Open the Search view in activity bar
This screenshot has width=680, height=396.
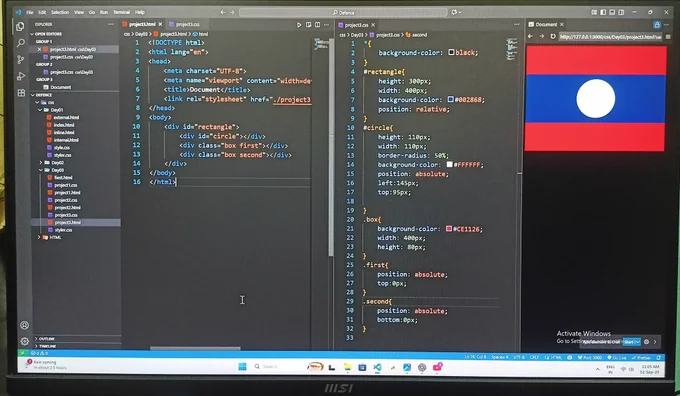click(20, 43)
